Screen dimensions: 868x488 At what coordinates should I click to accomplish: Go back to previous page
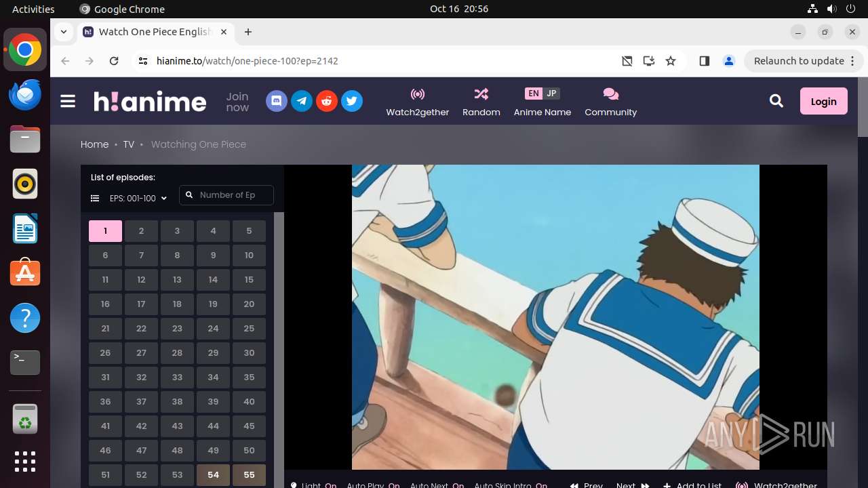click(65, 61)
